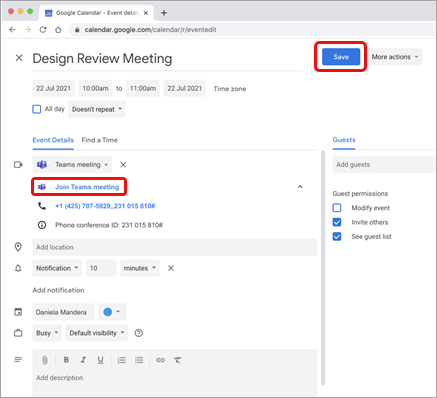The height and width of the screenshot is (398, 437).
Task: Open the visibility help question icon
Action: pos(139,333)
